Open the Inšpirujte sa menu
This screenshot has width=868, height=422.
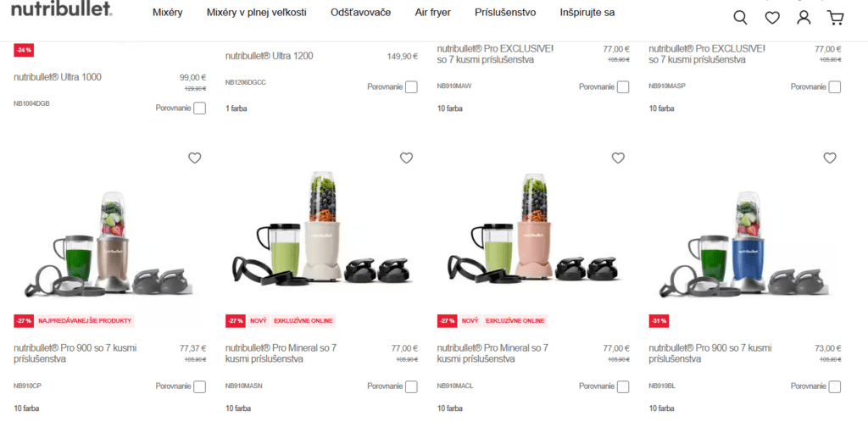point(587,13)
